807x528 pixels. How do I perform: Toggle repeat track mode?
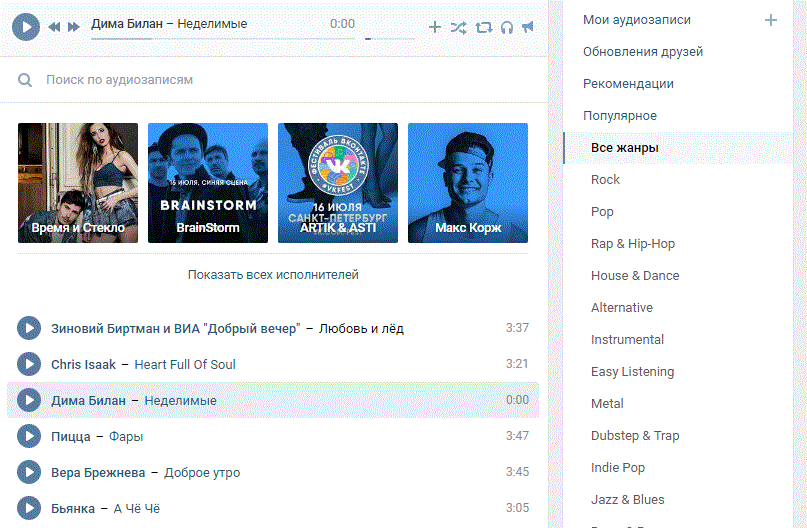click(483, 27)
